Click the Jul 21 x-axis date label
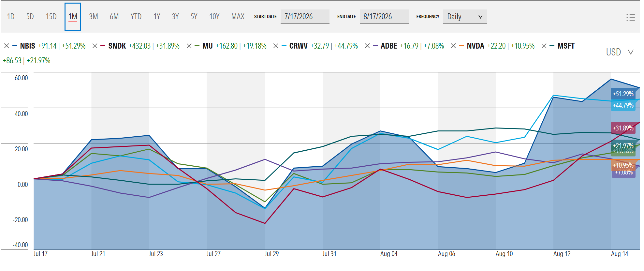The height and width of the screenshot is (271, 644). (98, 254)
